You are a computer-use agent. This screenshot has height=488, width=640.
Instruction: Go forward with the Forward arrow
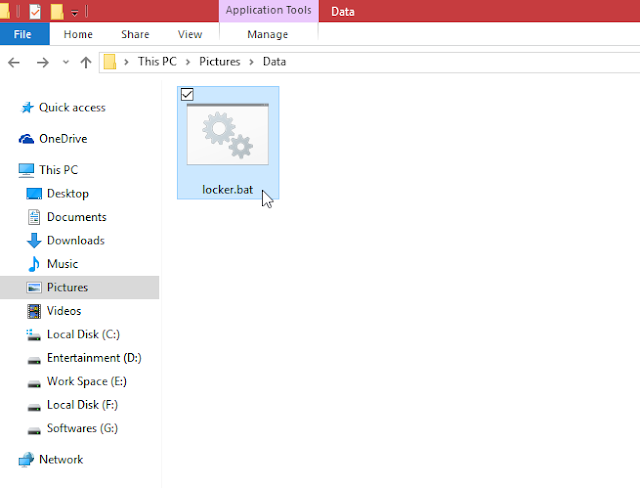[42, 62]
